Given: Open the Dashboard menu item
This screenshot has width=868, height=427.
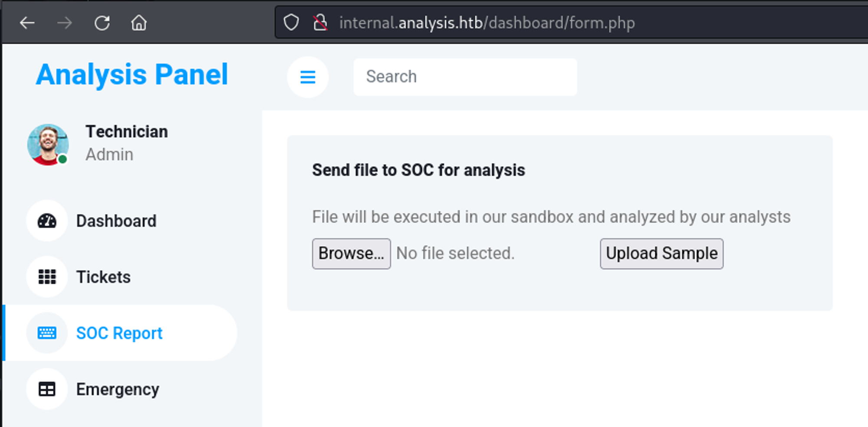Looking at the screenshot, I should pyautogui.click(x=116, y=221).
